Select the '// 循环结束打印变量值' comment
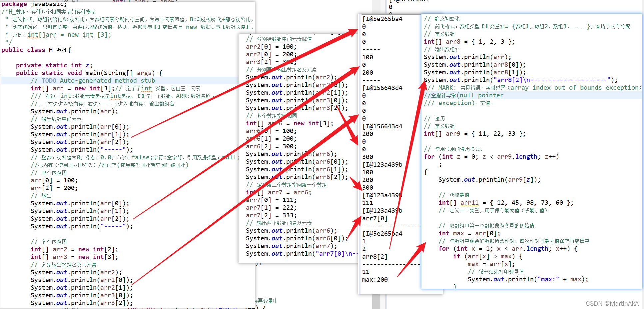644x309 pixels. [x=496, y=272]
